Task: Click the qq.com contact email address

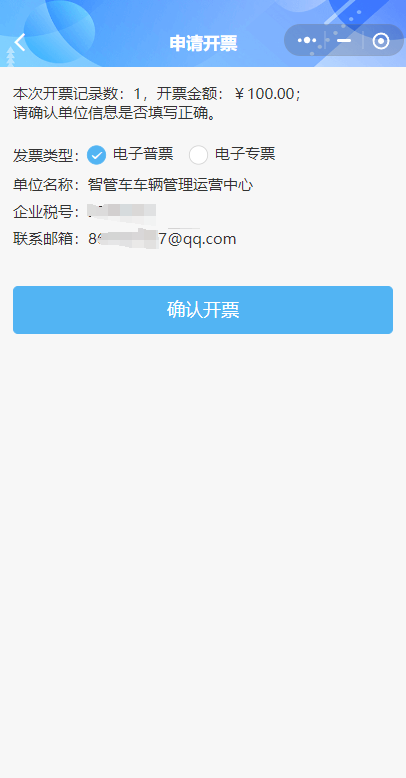Action: [162, 239]
